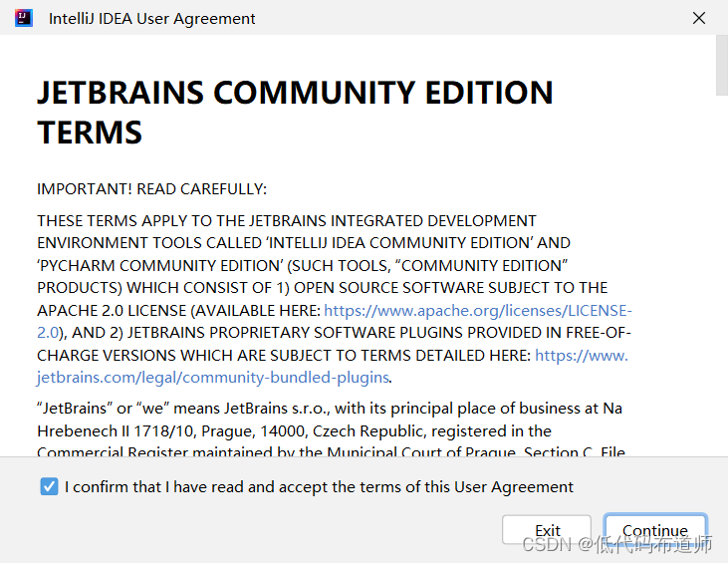Click the Exit button
The image size is (728, 563).
[547, 529]
